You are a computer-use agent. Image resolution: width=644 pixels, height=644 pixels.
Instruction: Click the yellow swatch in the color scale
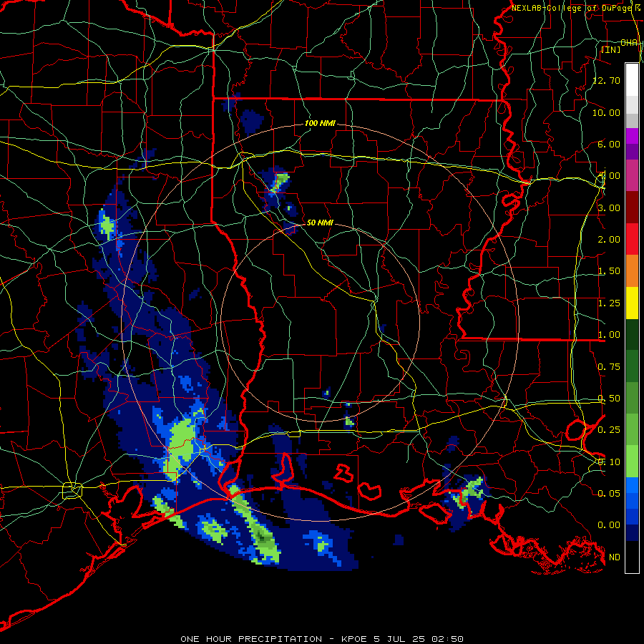[632, 303]
